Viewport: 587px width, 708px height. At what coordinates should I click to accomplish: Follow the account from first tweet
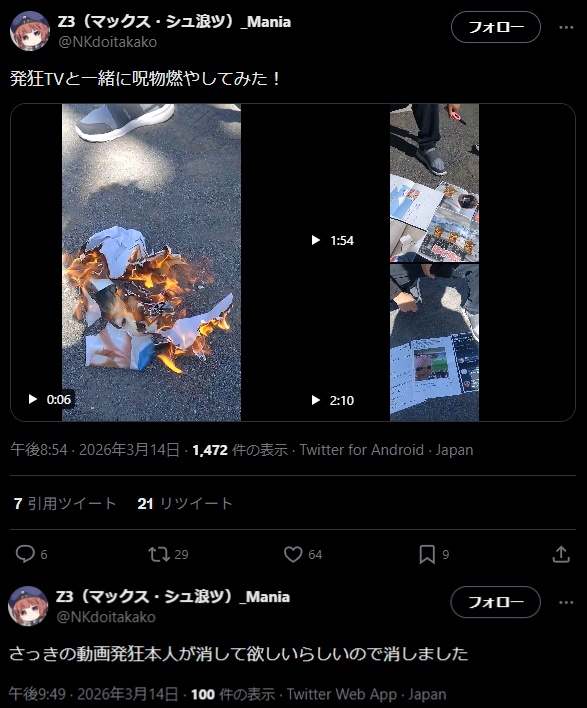click(x=496, y=28)
